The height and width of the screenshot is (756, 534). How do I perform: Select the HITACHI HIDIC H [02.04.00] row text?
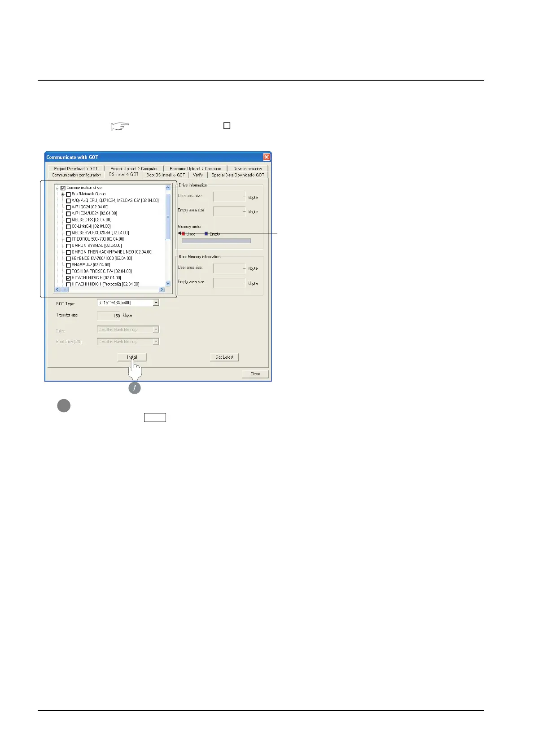96,278
